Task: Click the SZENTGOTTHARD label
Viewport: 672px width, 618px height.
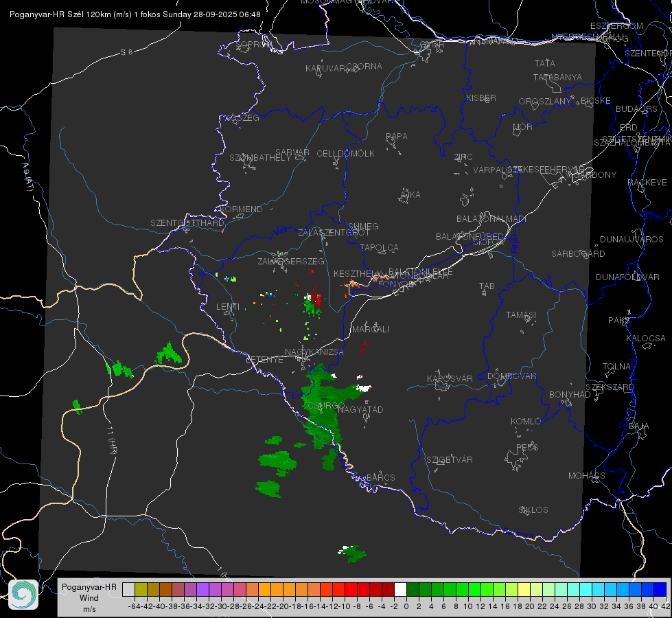Action: [187, 223]
